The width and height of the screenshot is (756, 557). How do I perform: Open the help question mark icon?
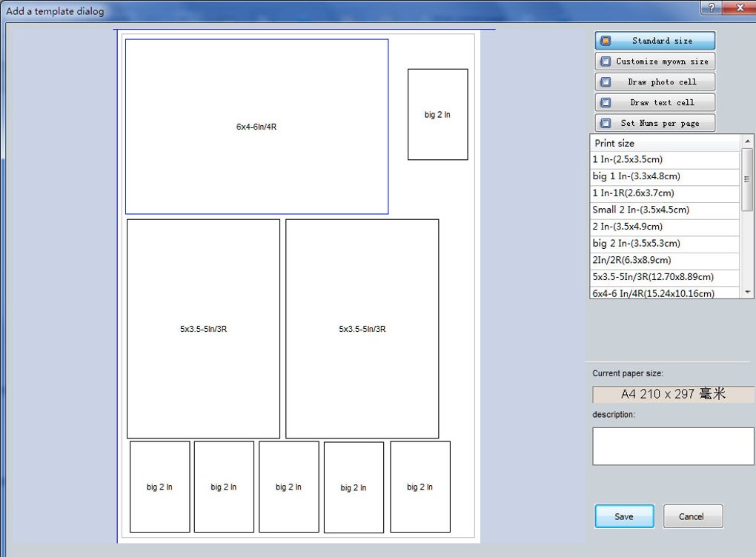point(712,7)
